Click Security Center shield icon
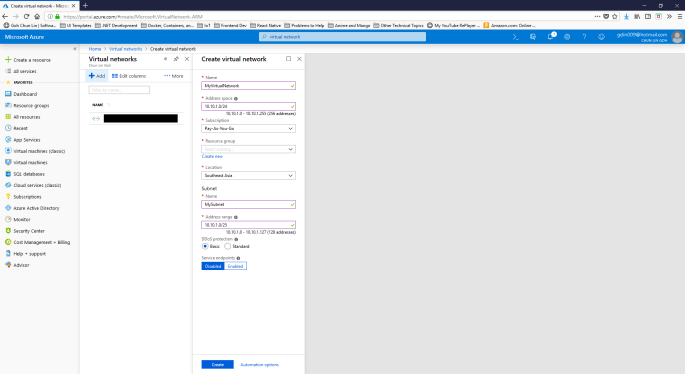 tap(8, 231)
